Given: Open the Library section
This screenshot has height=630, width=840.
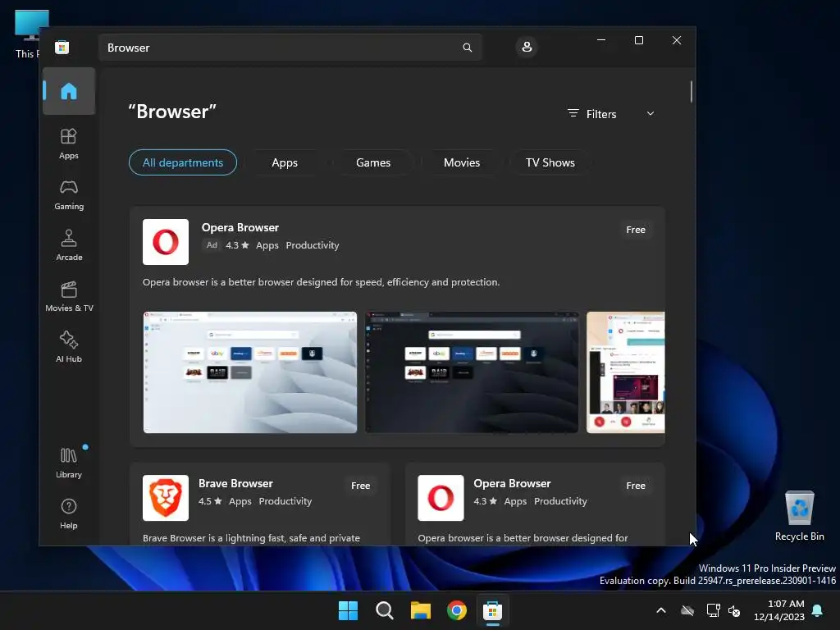Looking at the screenshot, I should click(x=69, y=463).
